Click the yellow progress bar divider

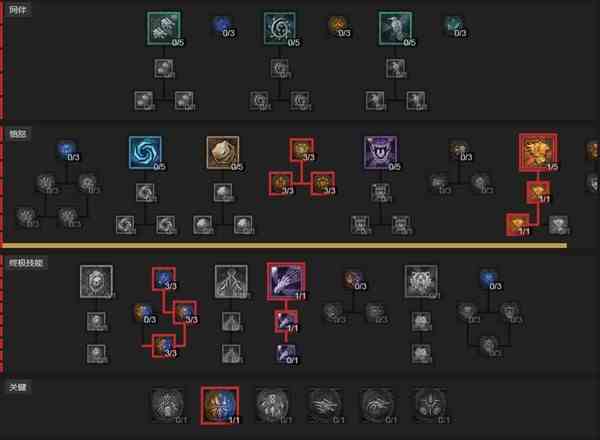[x=284, y=245]
